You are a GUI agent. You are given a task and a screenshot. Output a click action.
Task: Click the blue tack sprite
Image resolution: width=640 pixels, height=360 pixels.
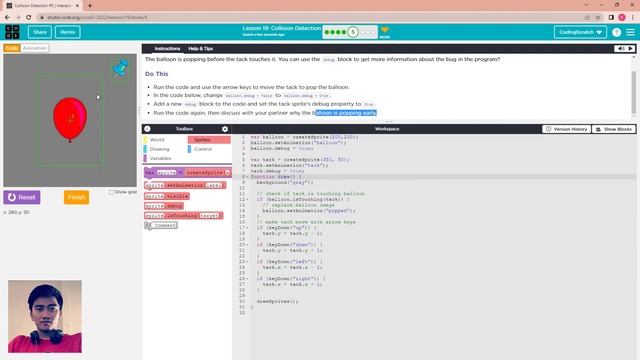point(120,69)
